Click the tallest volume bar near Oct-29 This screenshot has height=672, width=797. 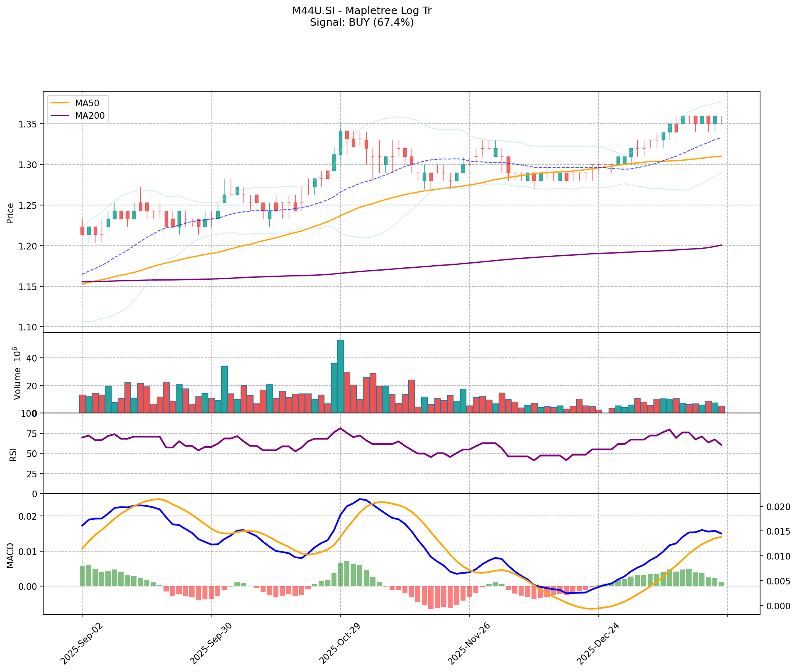[341, 376]
